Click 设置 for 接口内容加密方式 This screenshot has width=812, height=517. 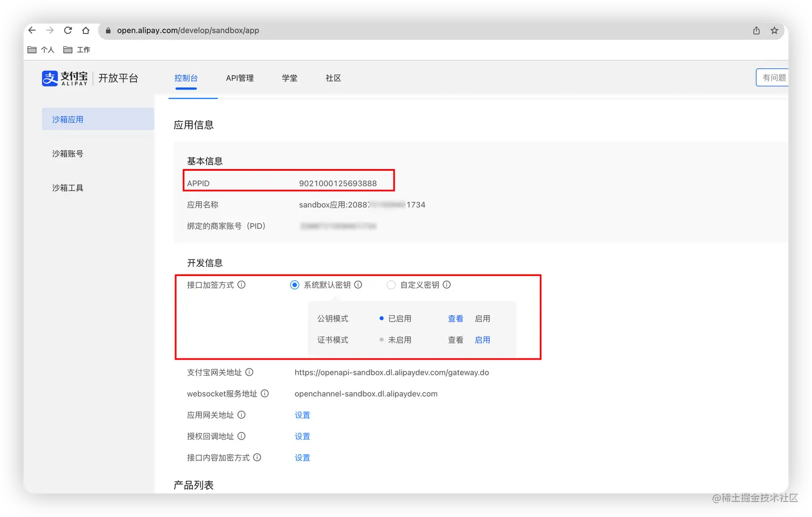(302, 458)
